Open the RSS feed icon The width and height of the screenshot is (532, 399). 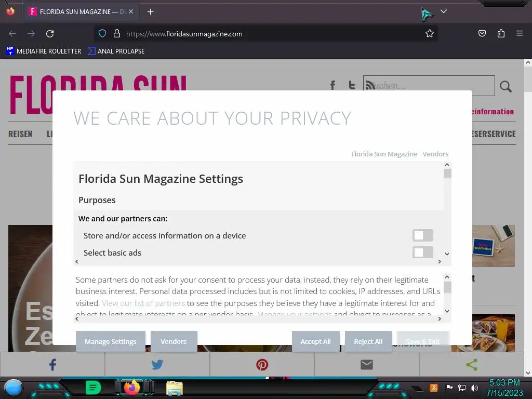[x=370, y=86]
